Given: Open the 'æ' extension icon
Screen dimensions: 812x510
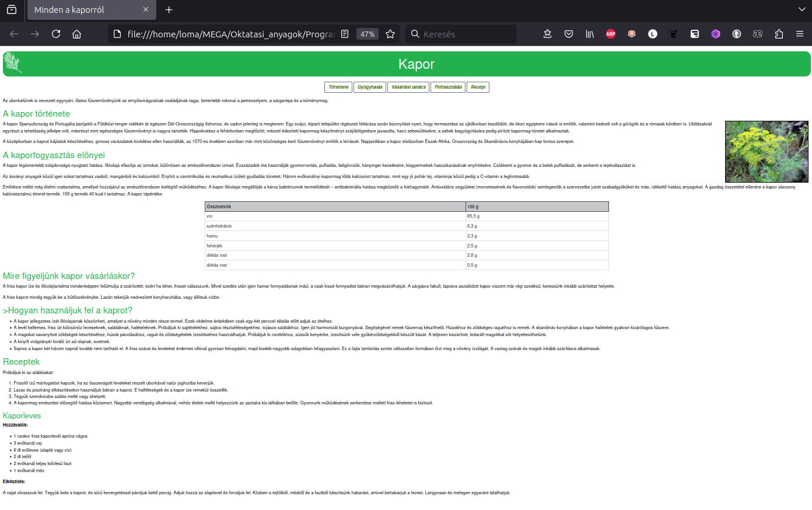Looking at the screenshot, I should pyautogui.click(x=758, y=34).
